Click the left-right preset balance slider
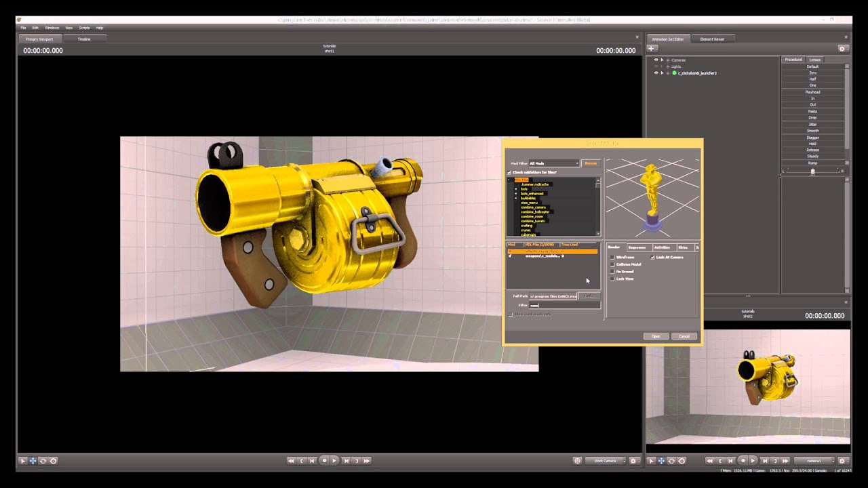 [812, 171]
